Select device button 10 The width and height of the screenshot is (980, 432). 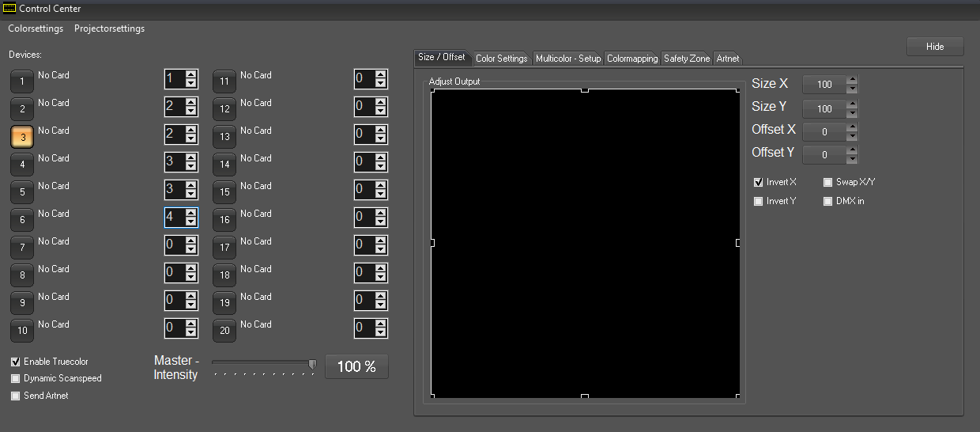[22, 331]
